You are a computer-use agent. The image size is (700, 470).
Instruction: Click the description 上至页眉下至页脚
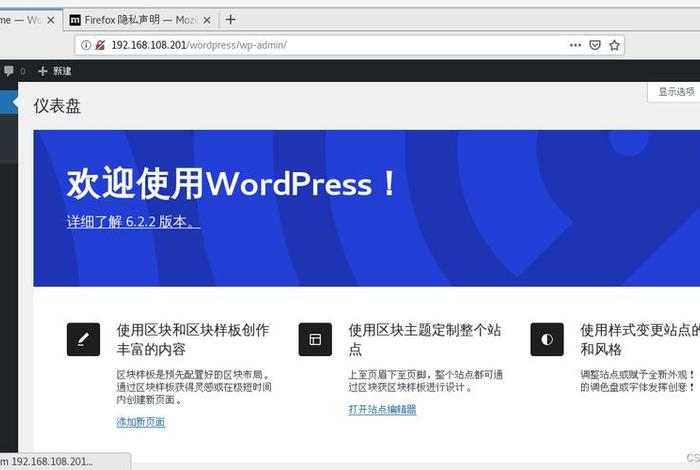click(425, 381)
